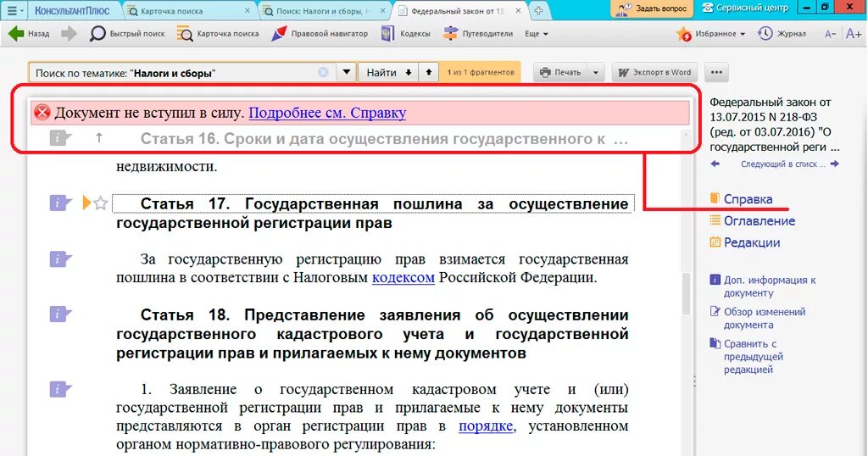Increase font size with A+ icon

(854, 34)
